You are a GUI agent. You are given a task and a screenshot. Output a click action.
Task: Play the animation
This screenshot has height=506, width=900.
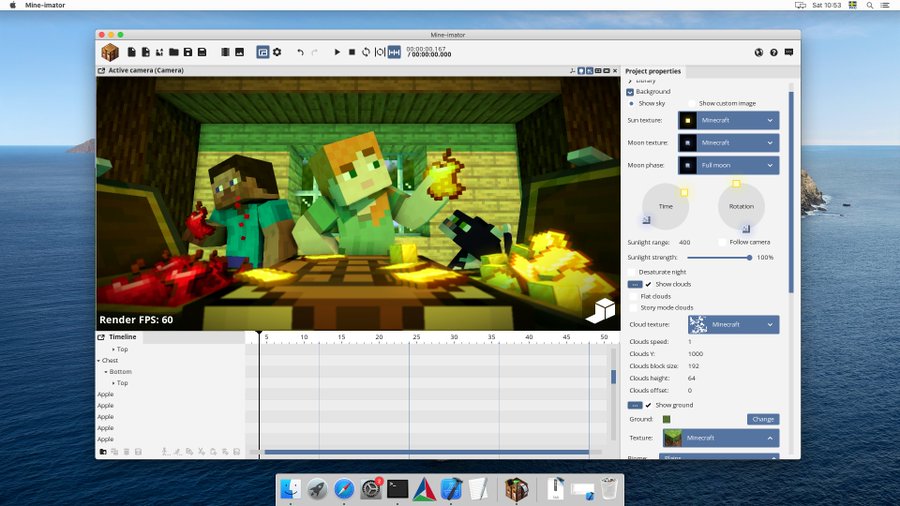coord(337,52)
